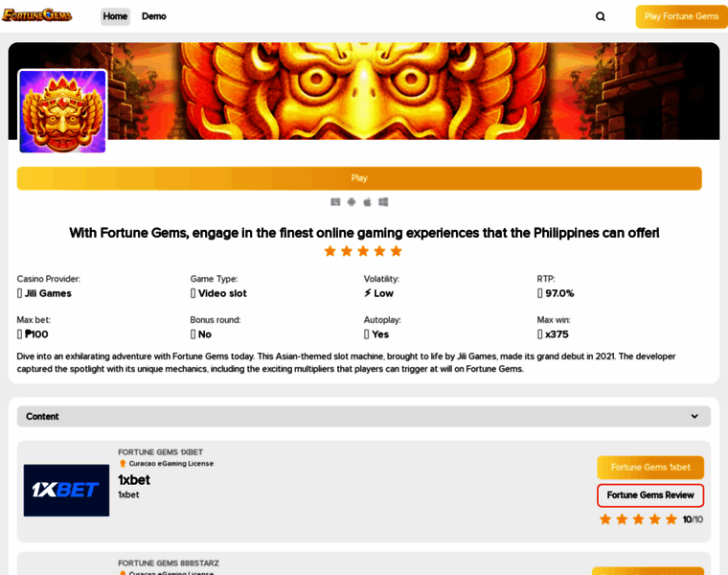Click the Windows platform icon

tap(383, 202)
